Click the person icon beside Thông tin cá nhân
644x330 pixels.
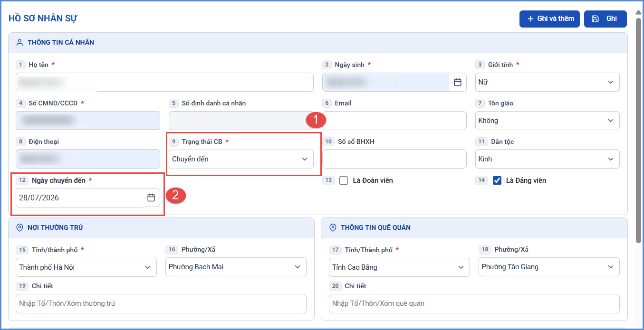pos(19,42)
